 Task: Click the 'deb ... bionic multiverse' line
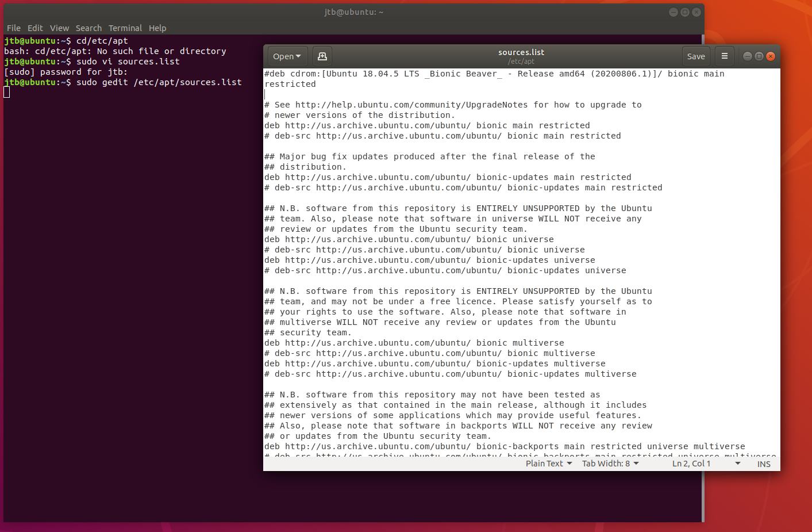point(414,343)
